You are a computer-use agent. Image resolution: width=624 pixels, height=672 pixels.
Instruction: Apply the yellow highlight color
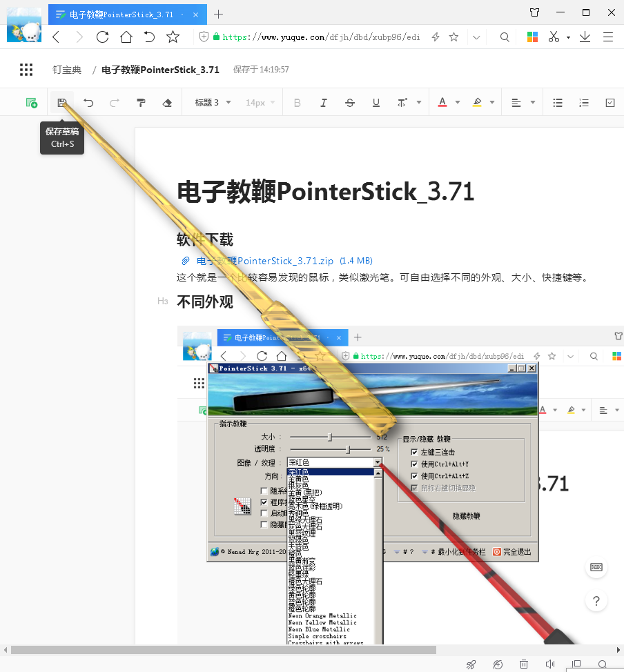(x=477, y=102)
